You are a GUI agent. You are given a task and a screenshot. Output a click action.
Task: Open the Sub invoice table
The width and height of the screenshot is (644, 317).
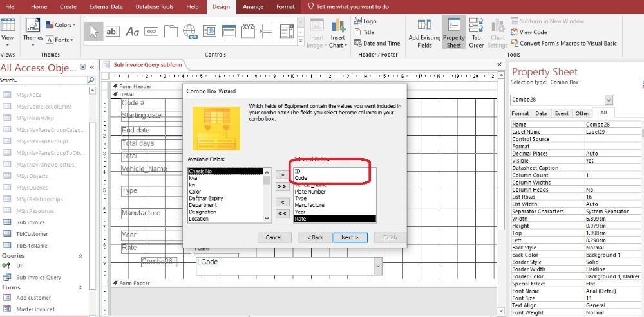[30, 222]
